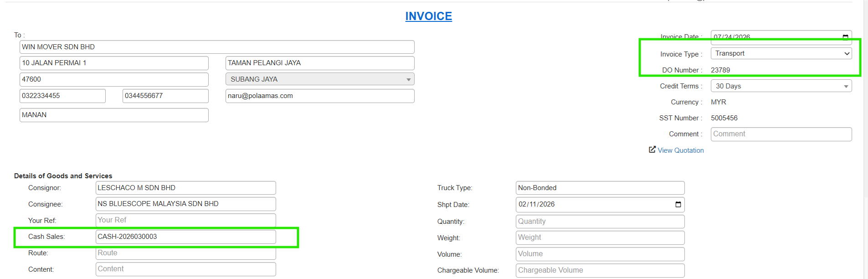The image size is (868, 279).
Task: Click the 10 JALAN PERMAI 1 address field
Action: coord(114,63)
